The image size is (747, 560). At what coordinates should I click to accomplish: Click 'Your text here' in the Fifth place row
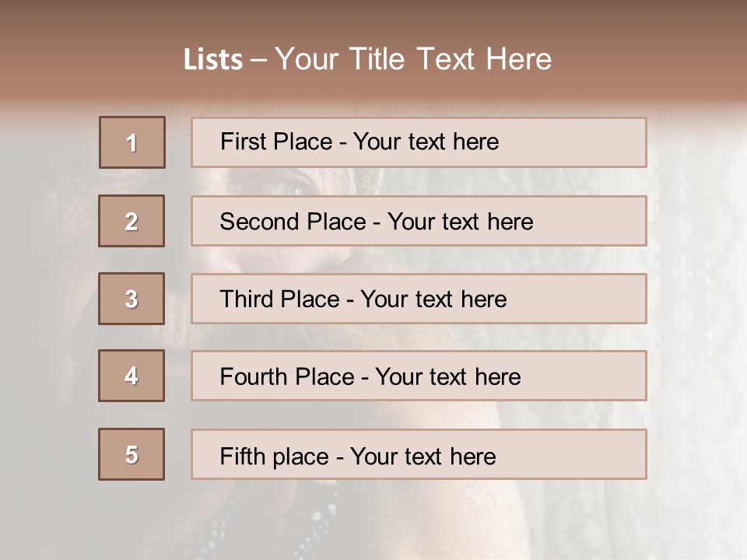click(423, 456)
